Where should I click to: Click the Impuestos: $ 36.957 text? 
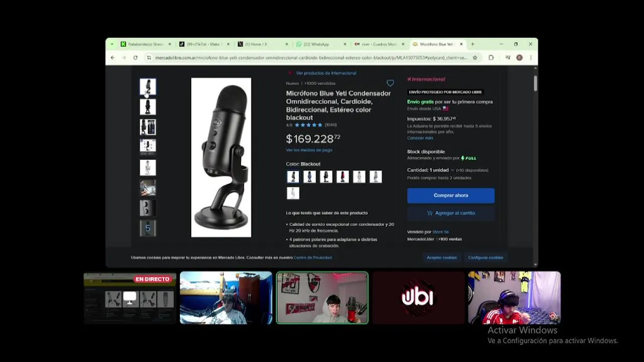pyautogui.click(x=431, y=119)
